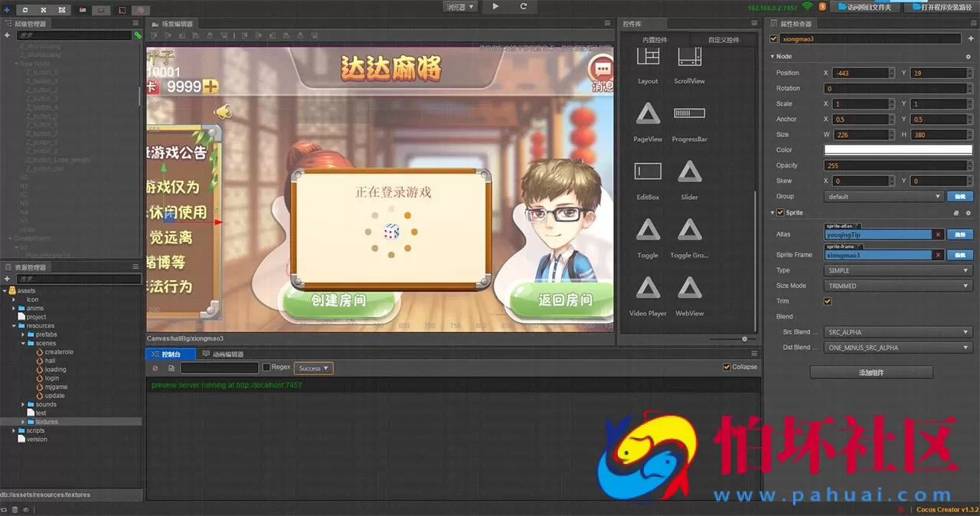Select the ScrollView control icon

688,61
